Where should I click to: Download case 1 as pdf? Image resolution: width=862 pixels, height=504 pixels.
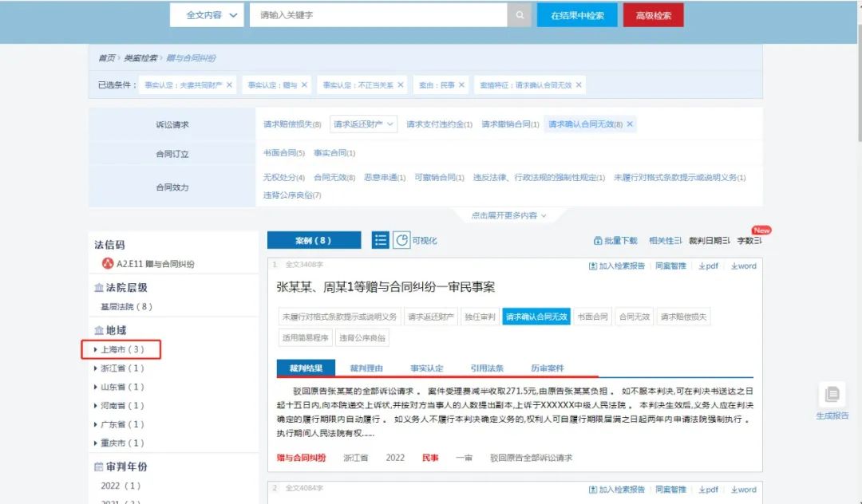(708, 266)
